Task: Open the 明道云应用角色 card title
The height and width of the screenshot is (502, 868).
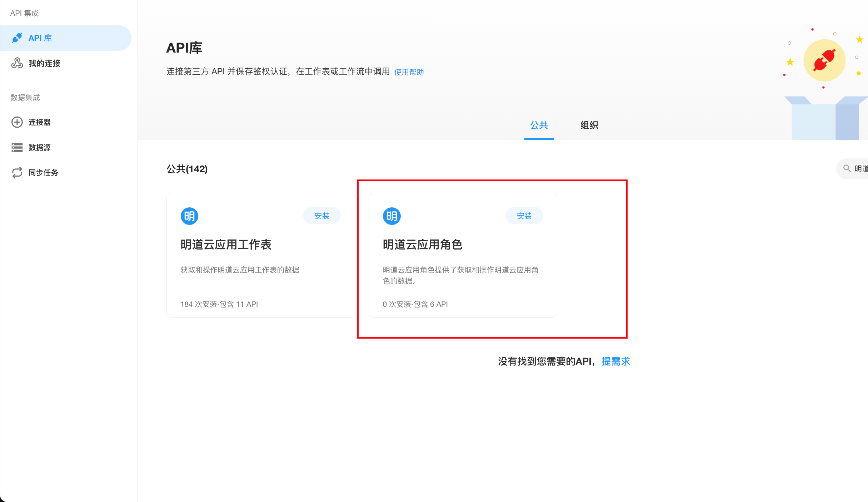Action: coord(422,245)
